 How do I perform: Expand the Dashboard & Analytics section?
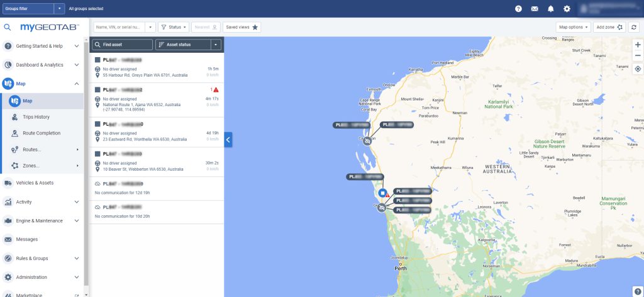click(x=76, y=65)
